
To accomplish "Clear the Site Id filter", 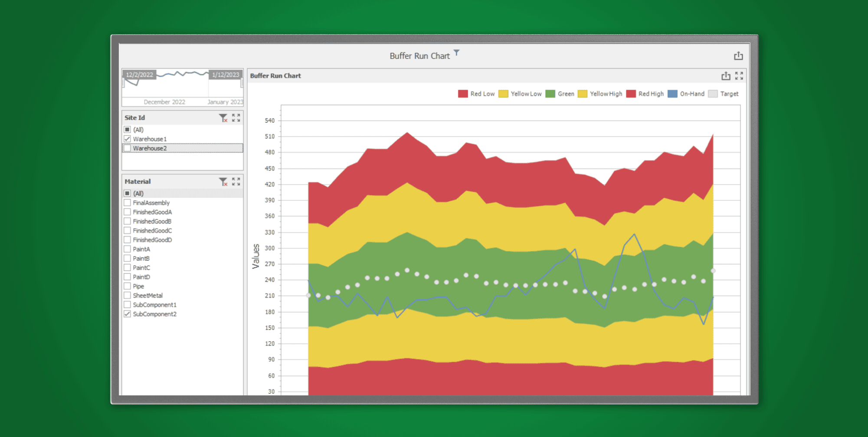I will (x=223, y=118).
